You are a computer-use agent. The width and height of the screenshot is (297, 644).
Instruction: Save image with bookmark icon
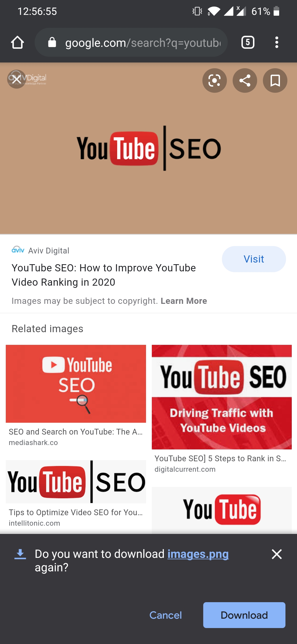[x=275, y=80]
